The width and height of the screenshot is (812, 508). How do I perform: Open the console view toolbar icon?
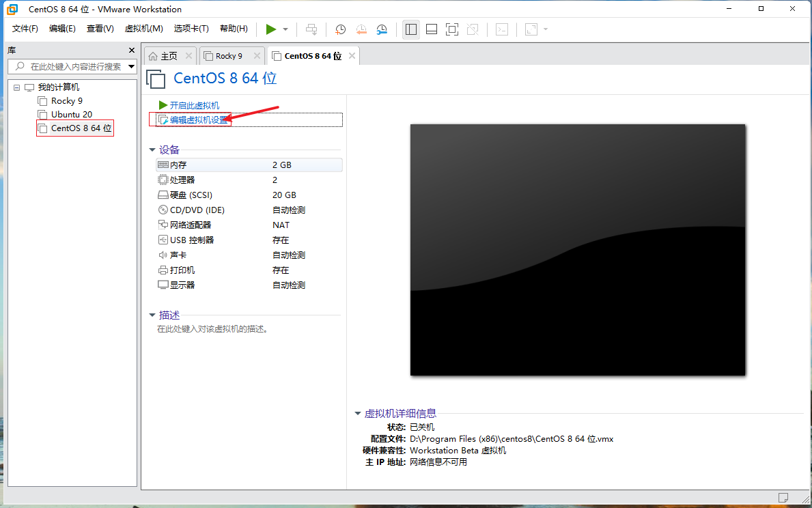tap(502, 29)
